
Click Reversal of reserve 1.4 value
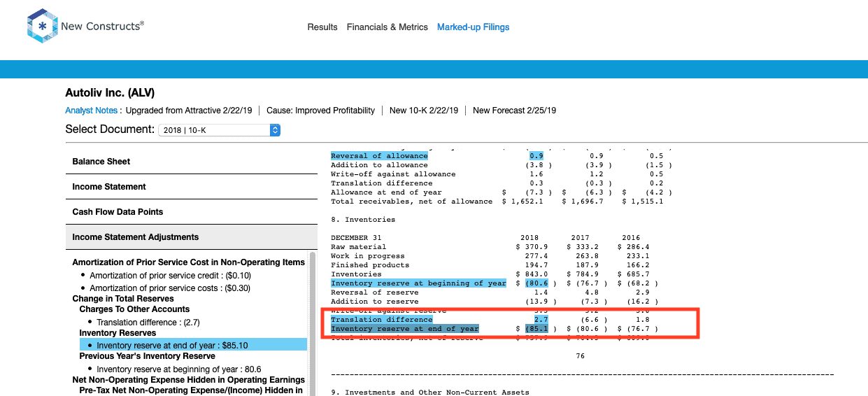click(541, 292)
